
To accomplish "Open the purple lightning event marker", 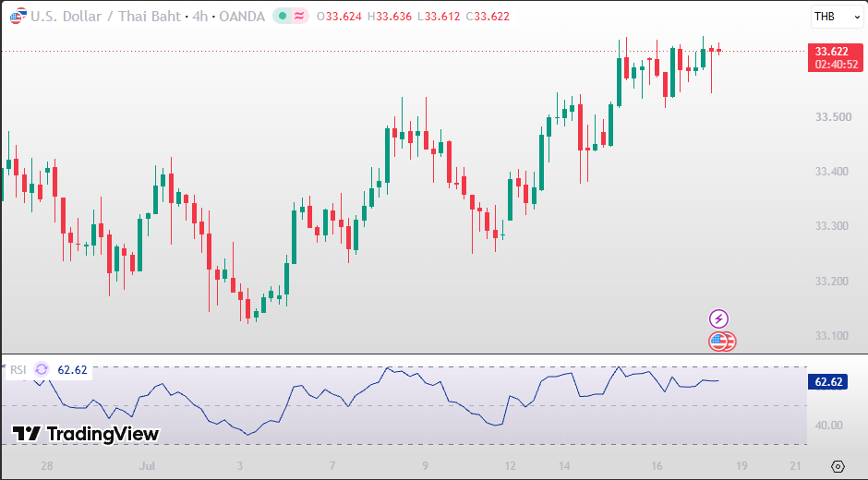I will click(x=718, y=318).
